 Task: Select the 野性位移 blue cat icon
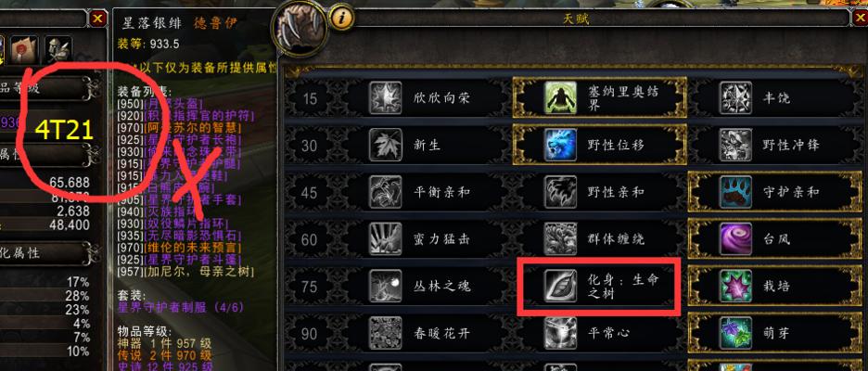click(560, 145)
